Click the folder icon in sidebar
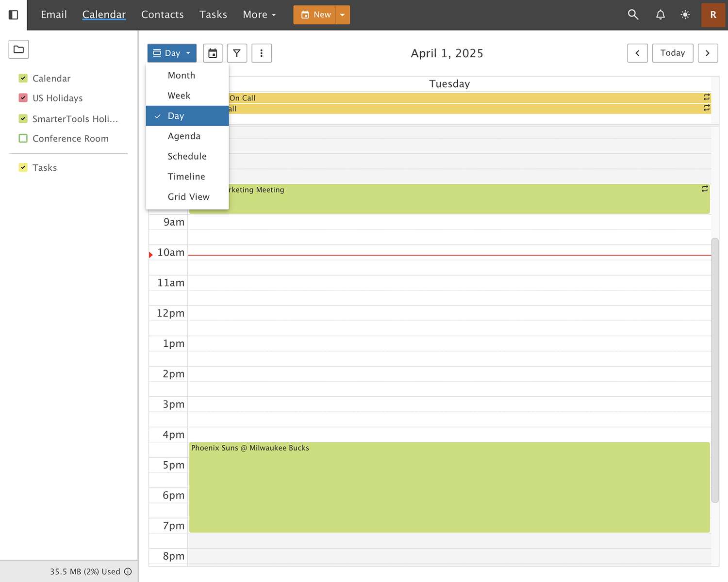 pyautogui.click(x=18, y=49)
